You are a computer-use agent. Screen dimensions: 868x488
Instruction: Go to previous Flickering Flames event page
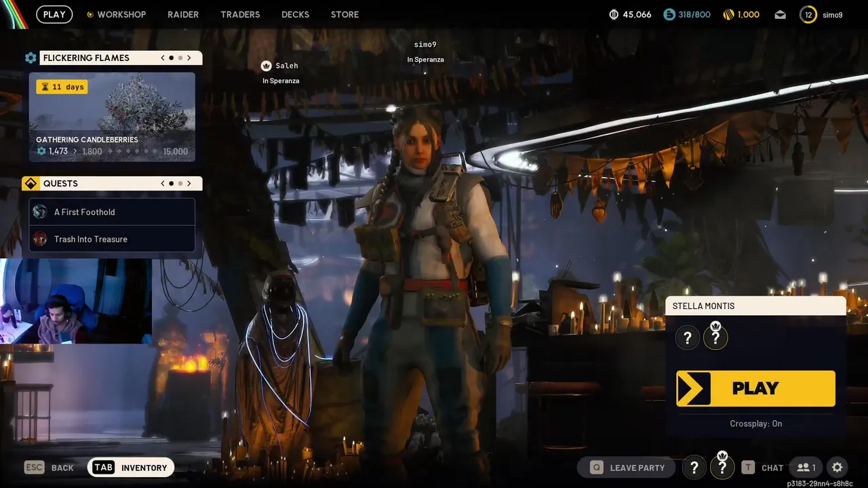163,58
